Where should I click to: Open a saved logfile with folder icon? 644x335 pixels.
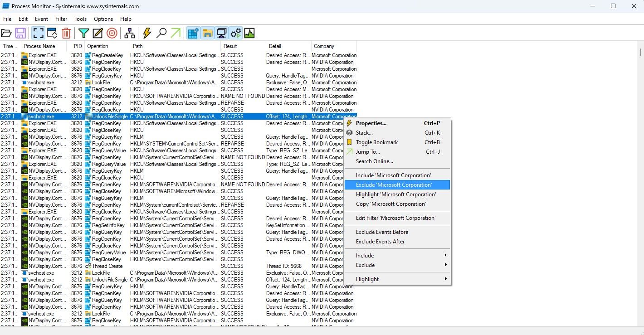(6, 33)
